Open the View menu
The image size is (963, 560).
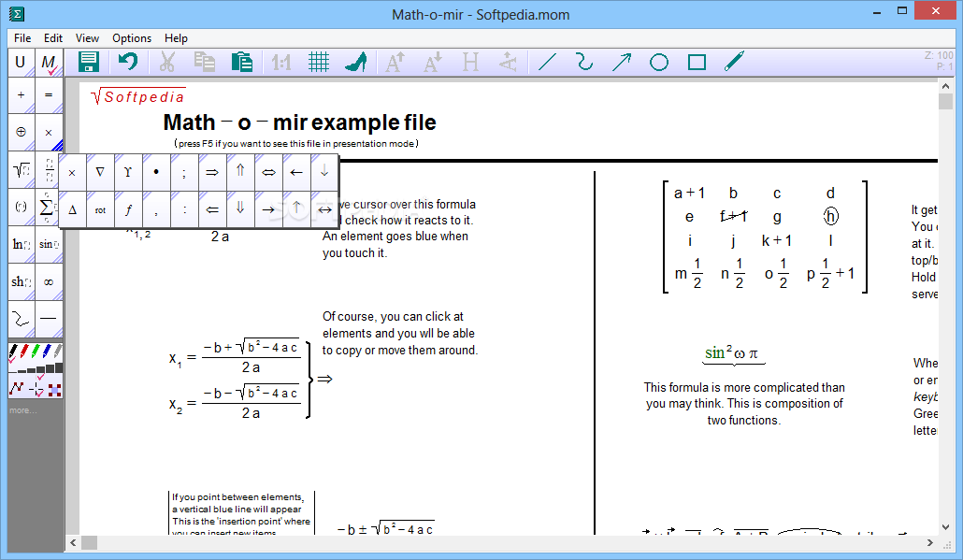pyautogui.click(x=87, y=38)
